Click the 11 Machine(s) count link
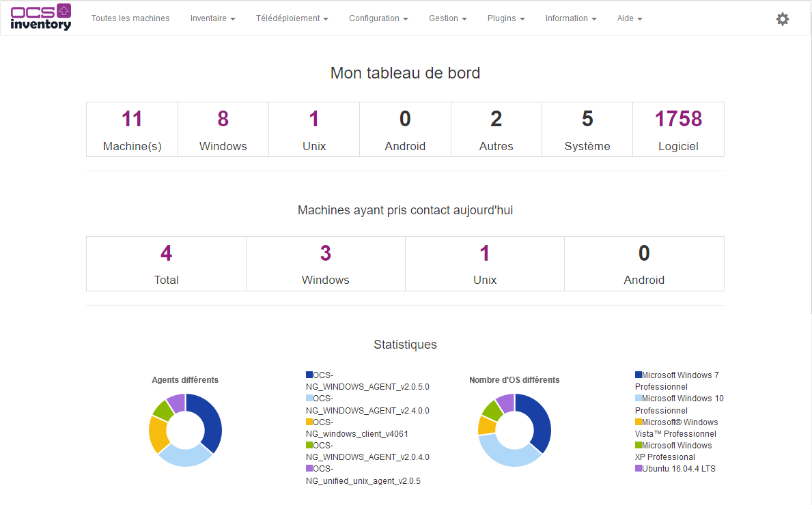 [x=132, y=119]
